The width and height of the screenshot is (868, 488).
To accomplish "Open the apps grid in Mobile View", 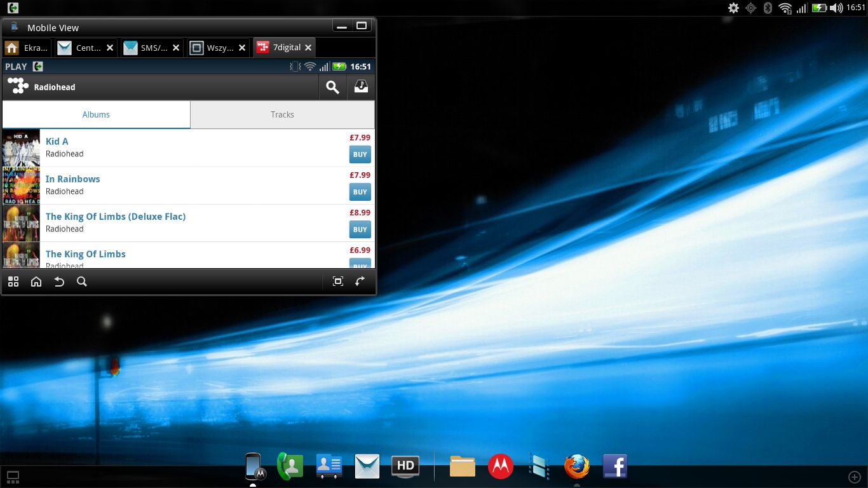I will point(13,281).
